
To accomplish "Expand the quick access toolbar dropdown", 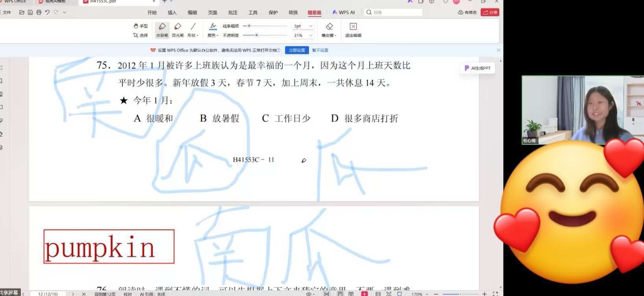I will pyautogui.click(x=65, y=12).
